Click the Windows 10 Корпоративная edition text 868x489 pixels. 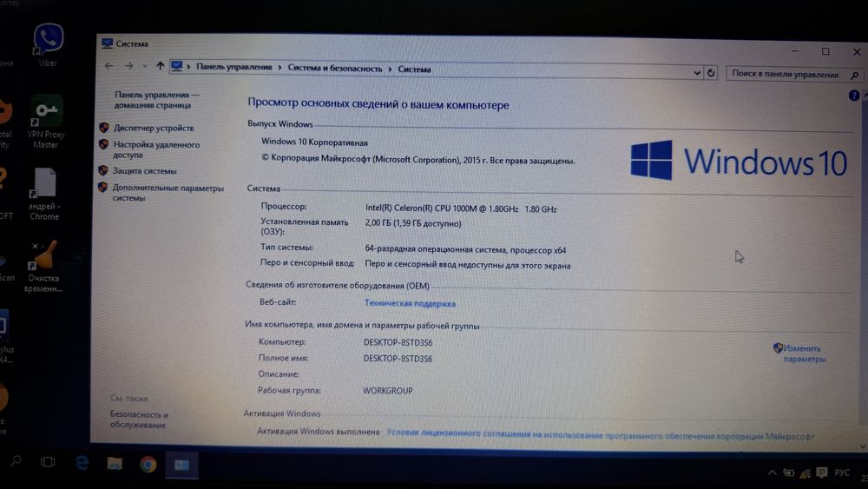tap(314, 142)
